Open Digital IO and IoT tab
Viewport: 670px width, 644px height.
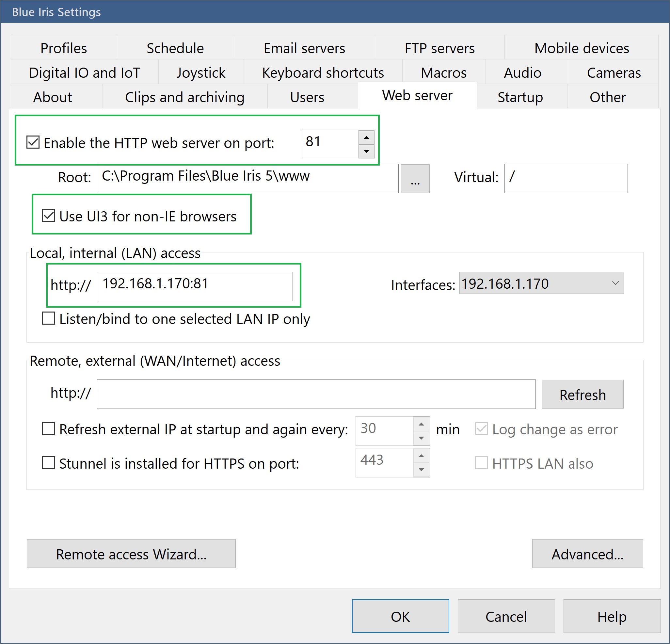pos(85,72)
